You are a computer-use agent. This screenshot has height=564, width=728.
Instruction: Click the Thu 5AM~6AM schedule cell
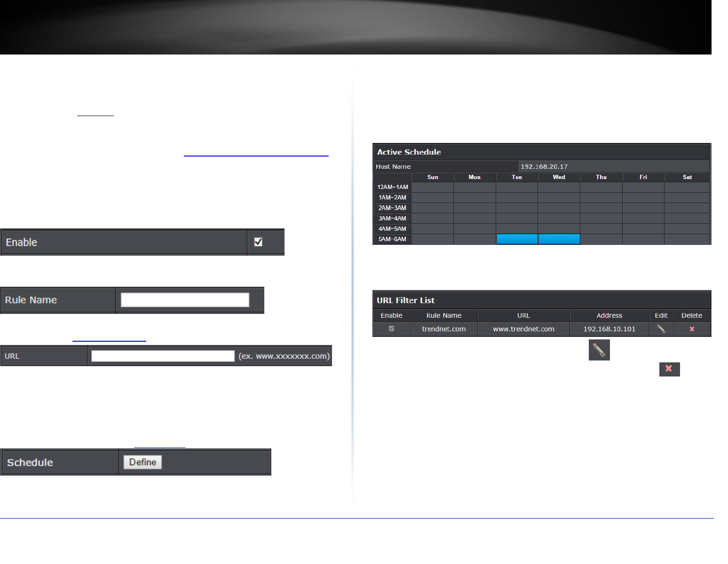601,239
